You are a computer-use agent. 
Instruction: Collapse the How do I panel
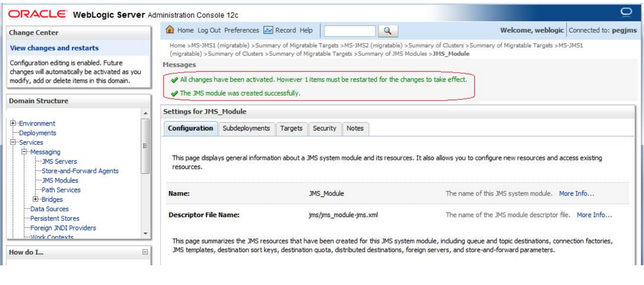tap(145, 252)
